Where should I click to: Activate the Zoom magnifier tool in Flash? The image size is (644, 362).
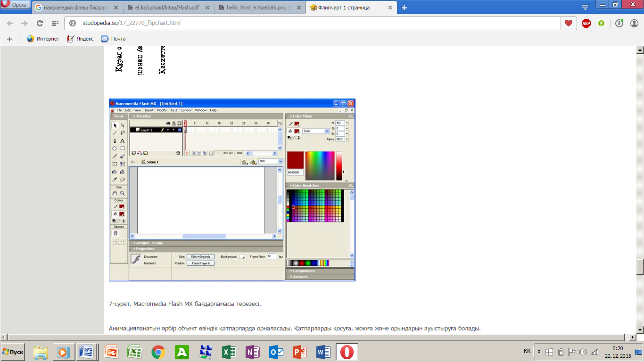122,193
